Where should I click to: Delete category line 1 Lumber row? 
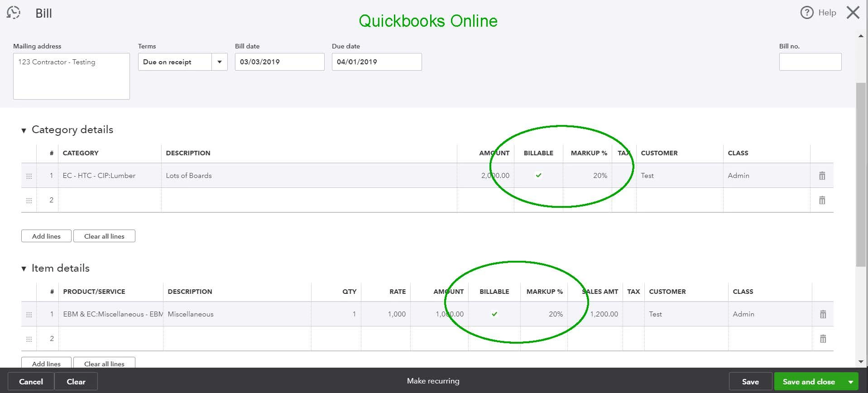[822, 176]
